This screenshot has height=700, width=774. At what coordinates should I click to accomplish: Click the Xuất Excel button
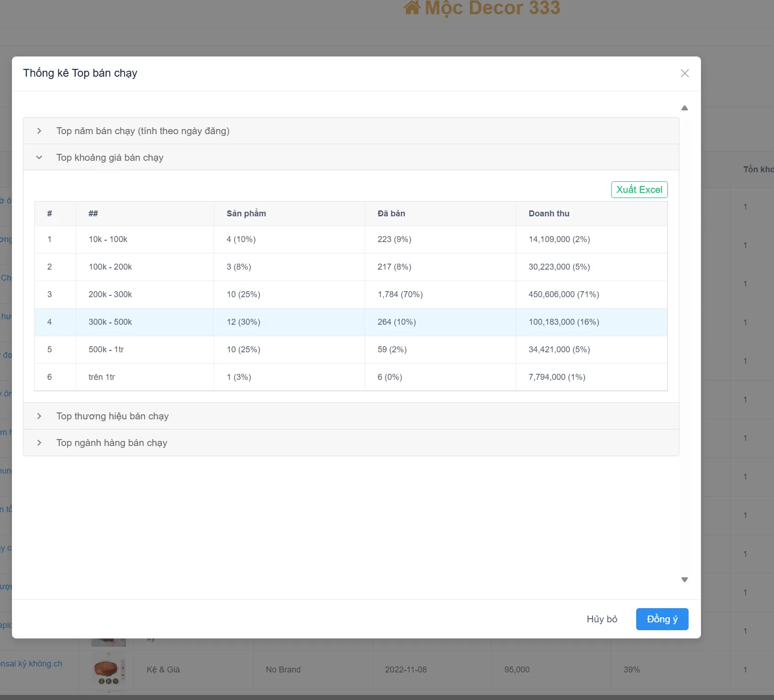(639, 190)
